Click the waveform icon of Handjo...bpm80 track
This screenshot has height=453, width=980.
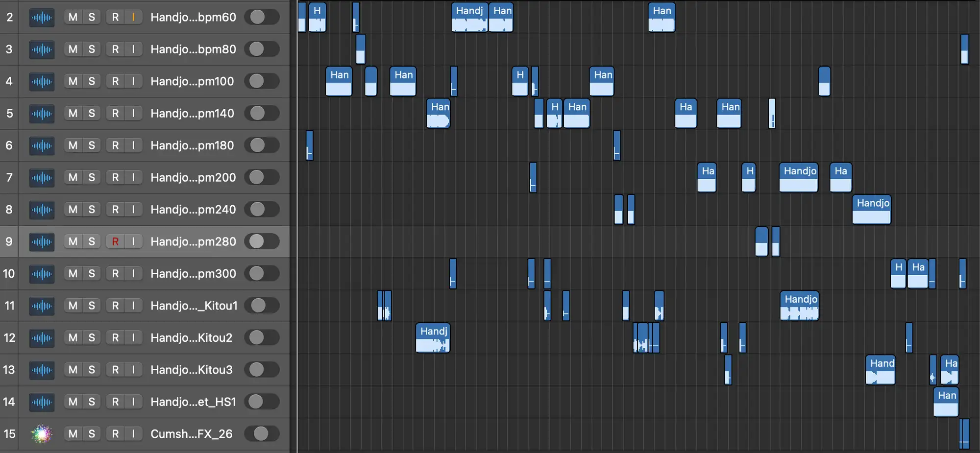(42, 49)
